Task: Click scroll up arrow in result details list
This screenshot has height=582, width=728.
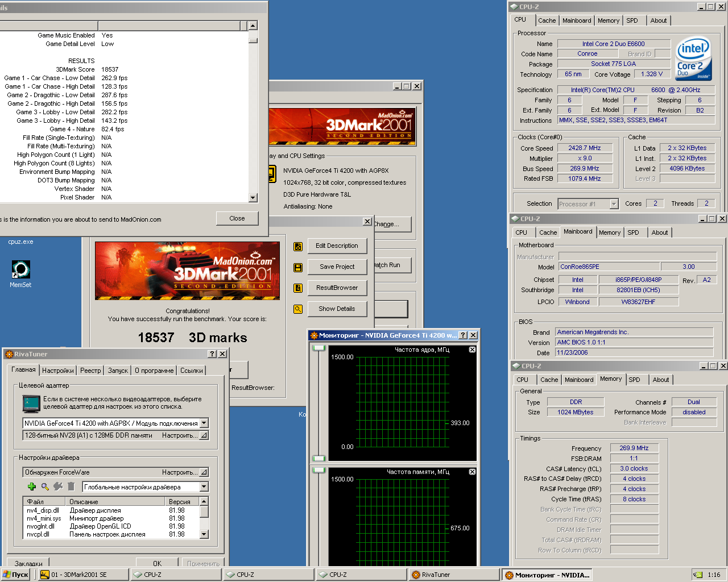Action: coord(253,26)
